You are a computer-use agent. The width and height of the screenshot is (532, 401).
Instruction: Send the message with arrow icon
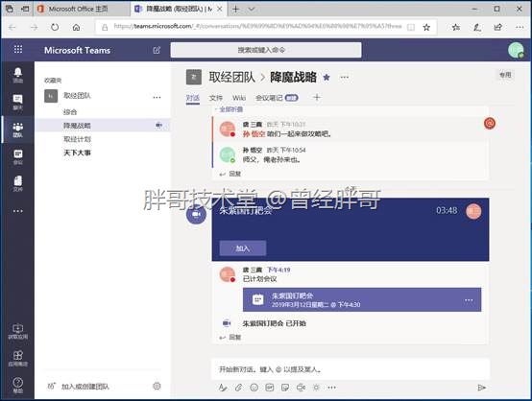point(481,388)
